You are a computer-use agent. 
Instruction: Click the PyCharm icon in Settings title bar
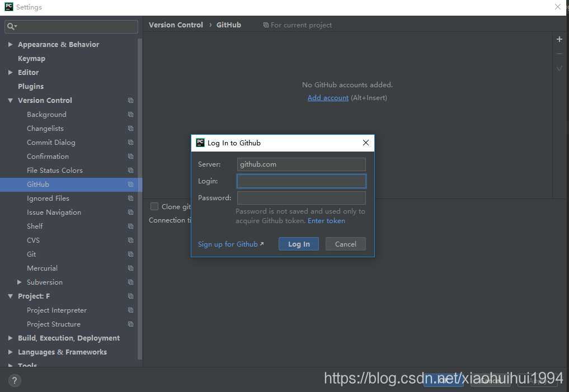[x=9, y=7]
